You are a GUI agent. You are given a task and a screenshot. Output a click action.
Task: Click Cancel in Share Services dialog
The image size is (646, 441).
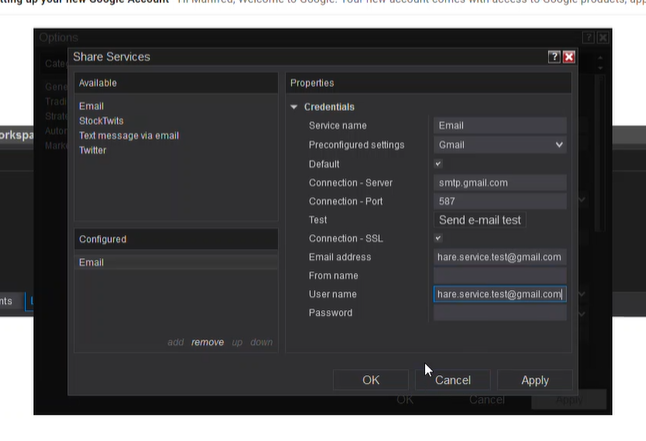pyautogui.click(x=453, y=380)
